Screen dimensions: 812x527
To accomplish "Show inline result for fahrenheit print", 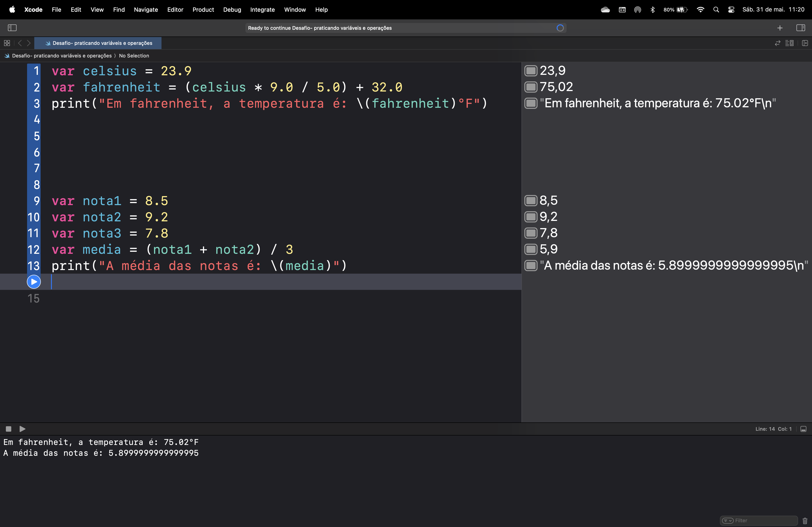I will pos(531,103).
